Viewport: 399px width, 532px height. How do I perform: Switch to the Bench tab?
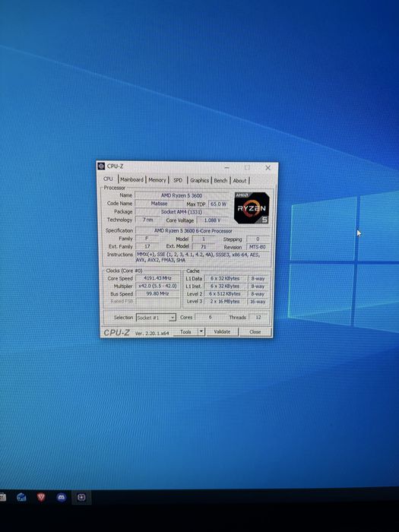tap(220, 181)
